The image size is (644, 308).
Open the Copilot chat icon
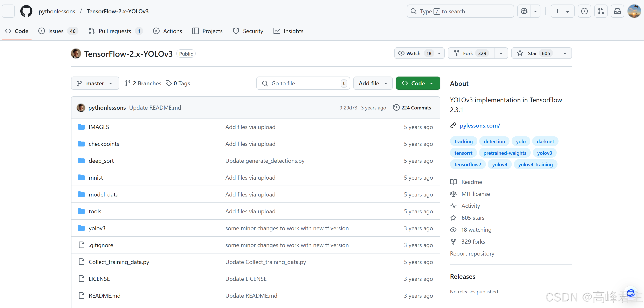pos(524,11)
